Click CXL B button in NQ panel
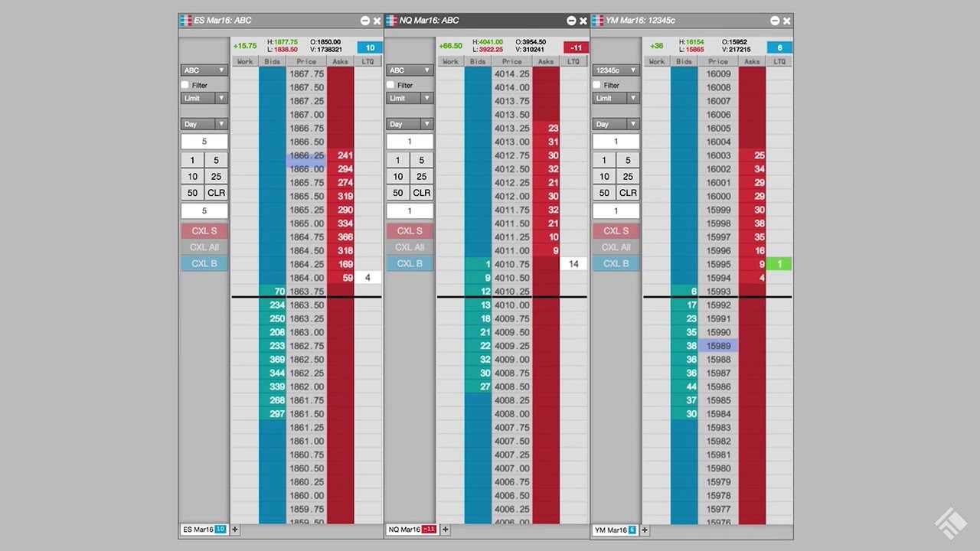 [410, 264]
